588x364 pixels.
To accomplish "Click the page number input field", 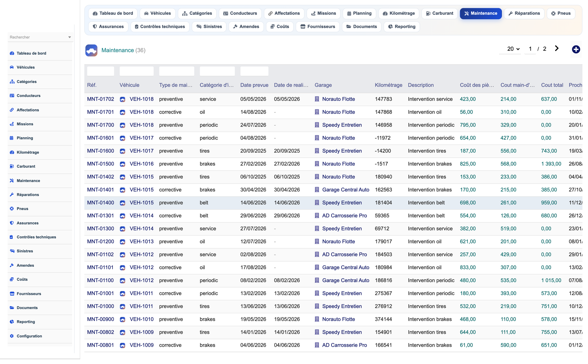I will pyautogui.click(x=530, y=49).
